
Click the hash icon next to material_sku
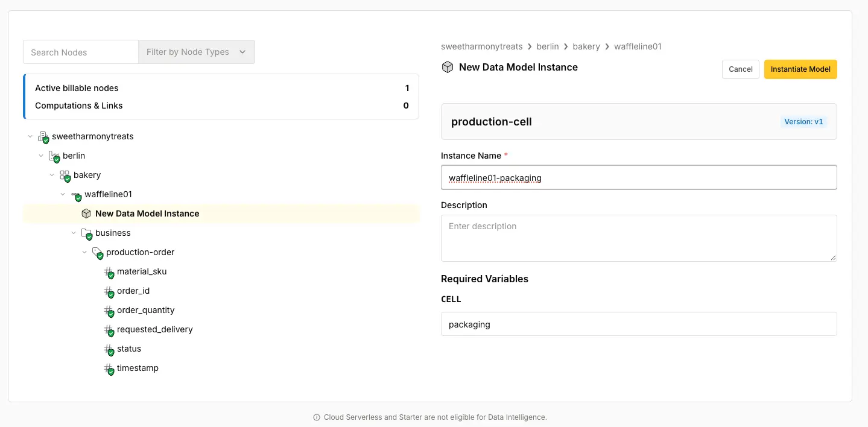tap(108, 272)
